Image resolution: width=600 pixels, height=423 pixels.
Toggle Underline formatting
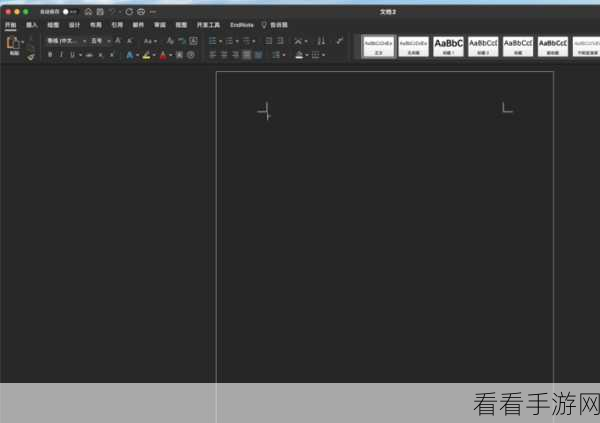point(72,55)
